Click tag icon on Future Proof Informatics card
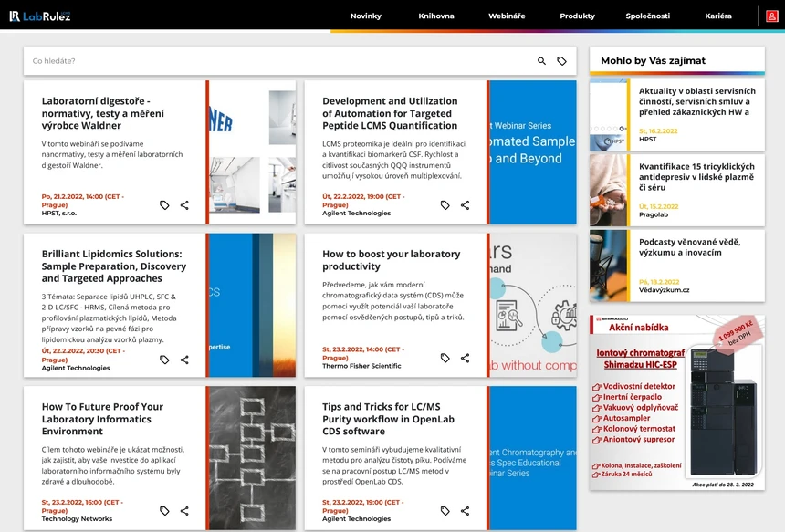The height and width of the screenshot is (532, 785). point(164,511)
